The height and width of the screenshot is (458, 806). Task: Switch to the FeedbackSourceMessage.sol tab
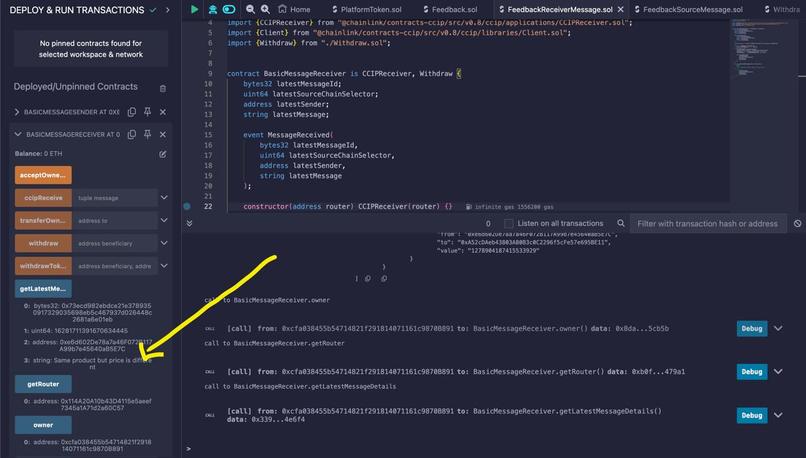(689, 9)
